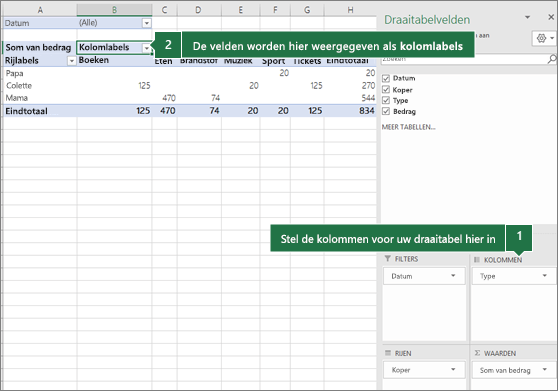Open the Rijlabels filter dropdown

point(72,61)
